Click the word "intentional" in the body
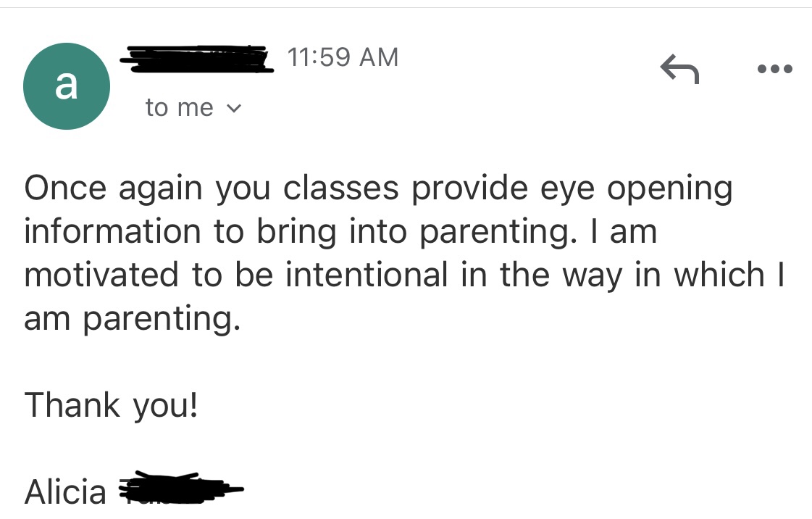 367,275
